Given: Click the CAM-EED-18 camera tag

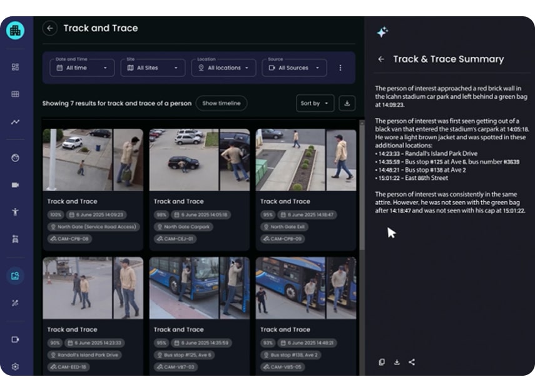Looking at the screenshot, I should tap(68, 367).
